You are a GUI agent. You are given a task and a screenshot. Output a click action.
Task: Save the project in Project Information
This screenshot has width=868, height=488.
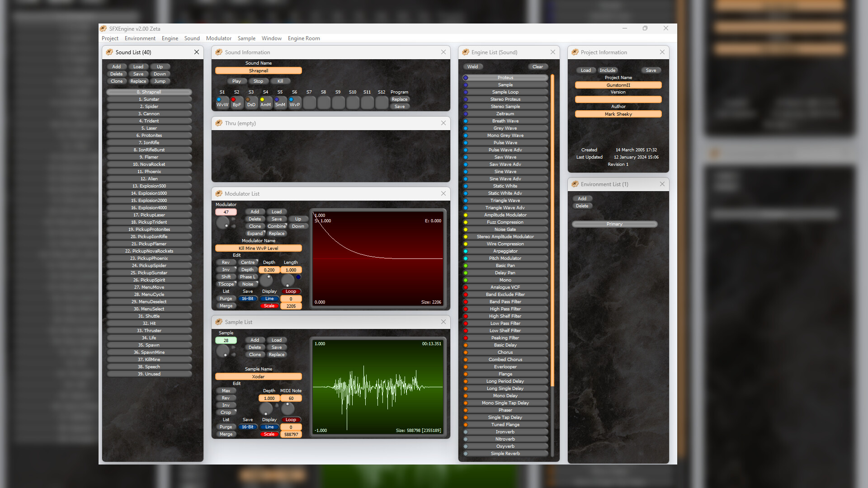[651, 70]
